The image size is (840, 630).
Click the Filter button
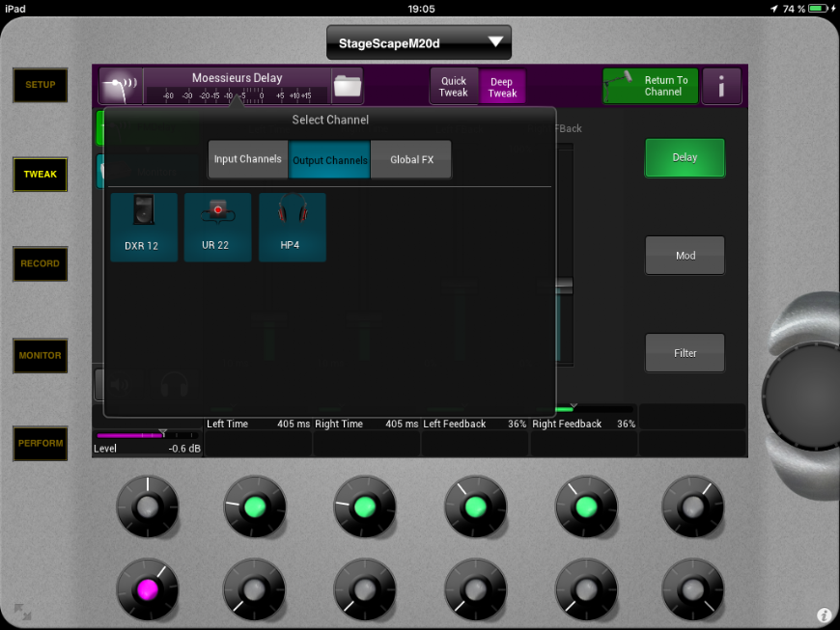coord(685,353)
